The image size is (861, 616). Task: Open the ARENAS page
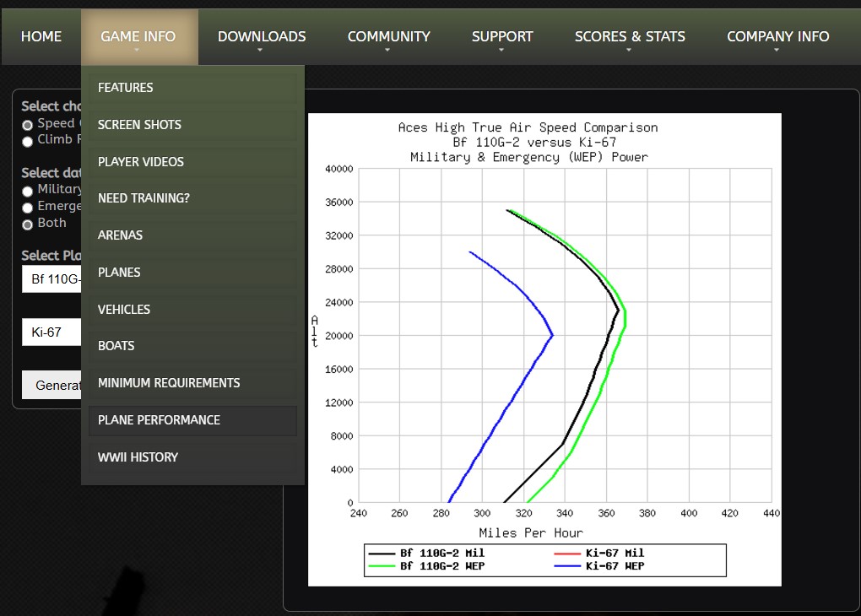click(192, 235)
